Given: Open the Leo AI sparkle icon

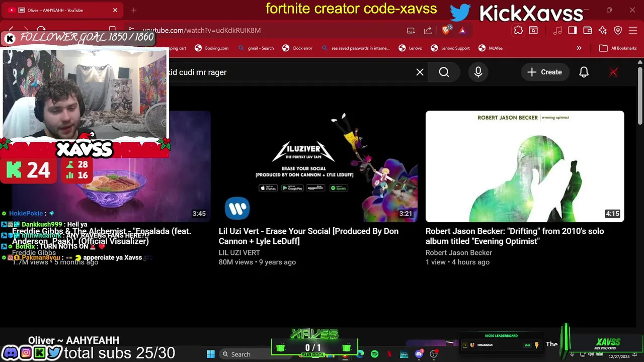Looking at the screenshot, I should (603, 30).
